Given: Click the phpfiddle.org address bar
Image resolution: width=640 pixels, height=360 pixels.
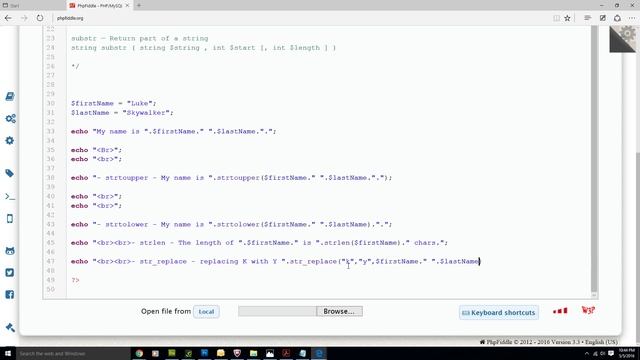Looking at the screenshot, I should point(302,18).
